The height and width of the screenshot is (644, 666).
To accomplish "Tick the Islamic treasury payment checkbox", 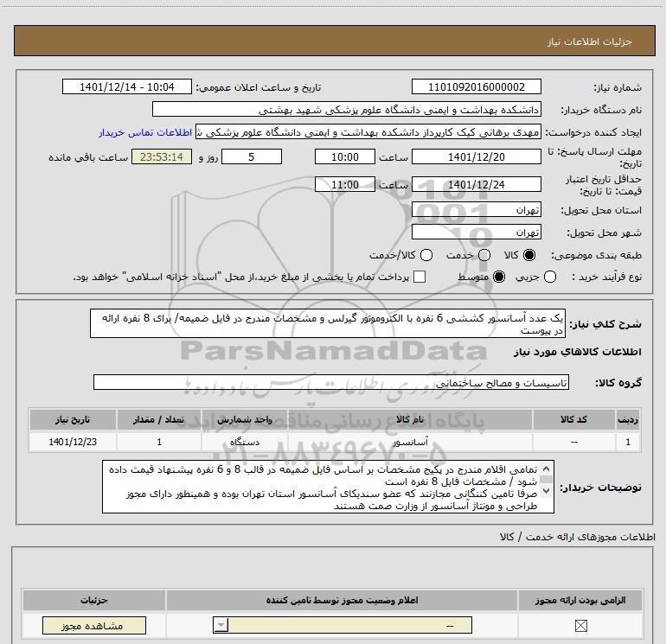I will click(419, 277).
